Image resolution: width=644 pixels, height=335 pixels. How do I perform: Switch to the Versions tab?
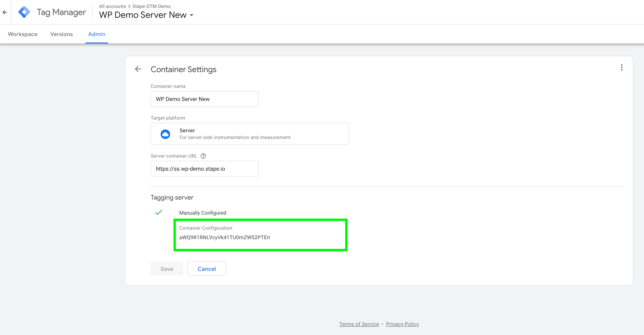click(61, 34)
